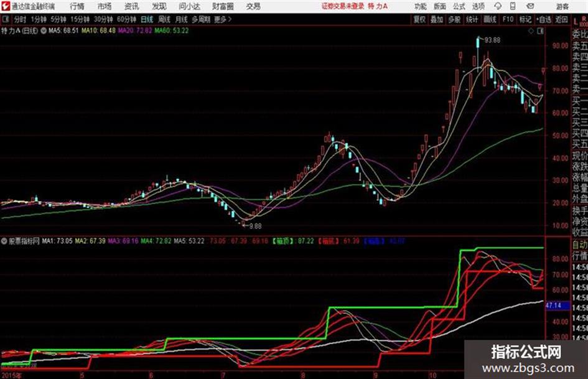Open the 功能 menu
Image resolution: width=588 pixels, height=379 pixels.
click(421, 6)
